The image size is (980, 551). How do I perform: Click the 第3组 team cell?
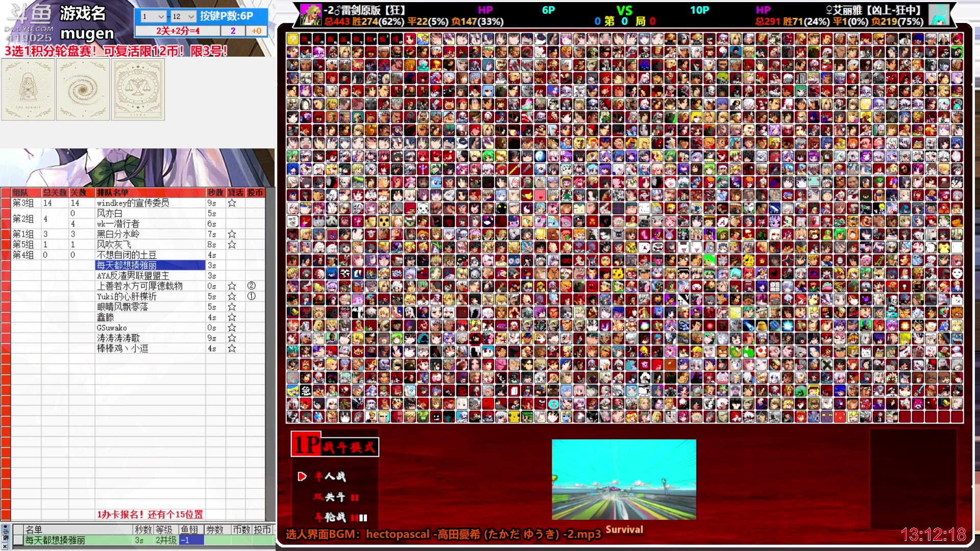[x=26, y=203]
